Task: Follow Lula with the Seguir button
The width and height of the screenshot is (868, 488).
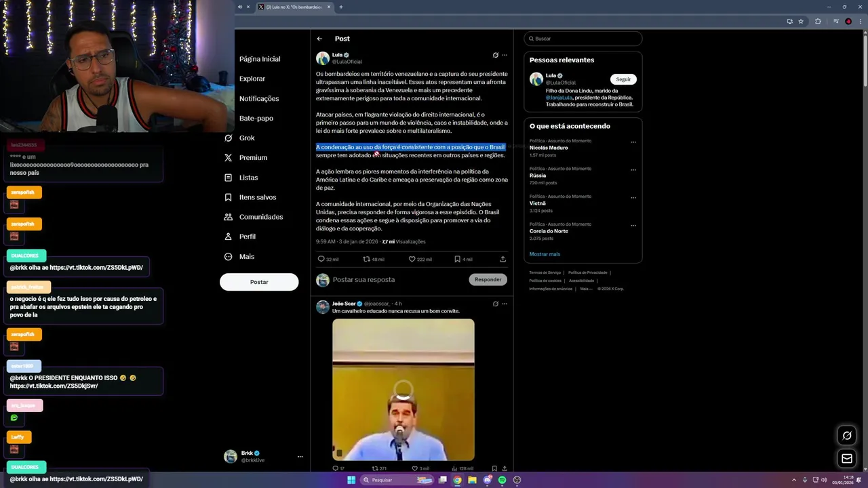Action: (623, 79)
